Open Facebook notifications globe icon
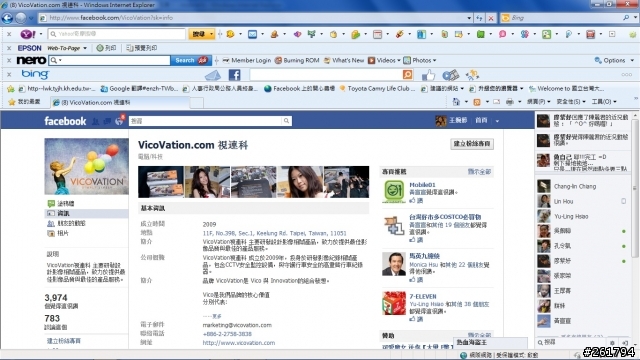Screen dimensions: 640x360 [x=119, y=121]
